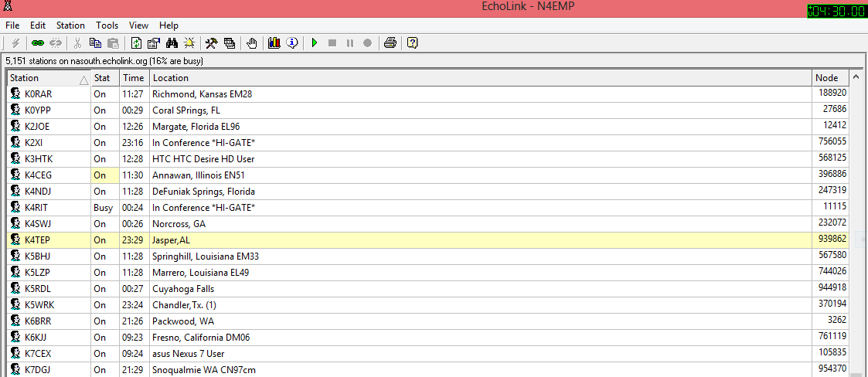Select station K4NDJ in the list
868x377 pixels.
pyautogui.click(x=38, y=191)
